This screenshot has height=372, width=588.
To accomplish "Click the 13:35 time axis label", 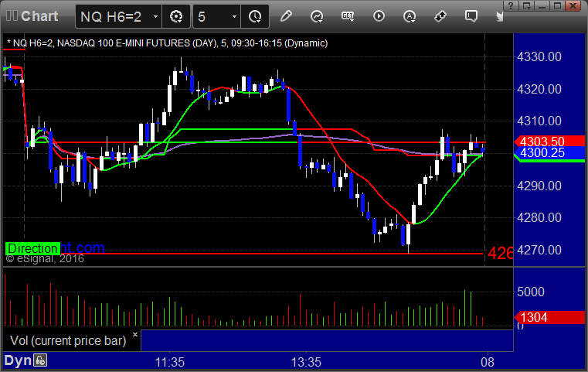I will click(x=307, y=362).
